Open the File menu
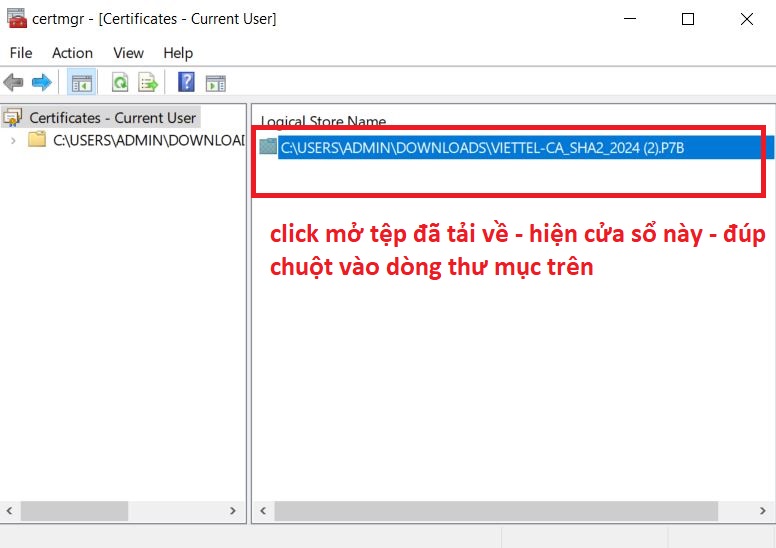Viewport: 776px width, 548px height. point(21,53)
